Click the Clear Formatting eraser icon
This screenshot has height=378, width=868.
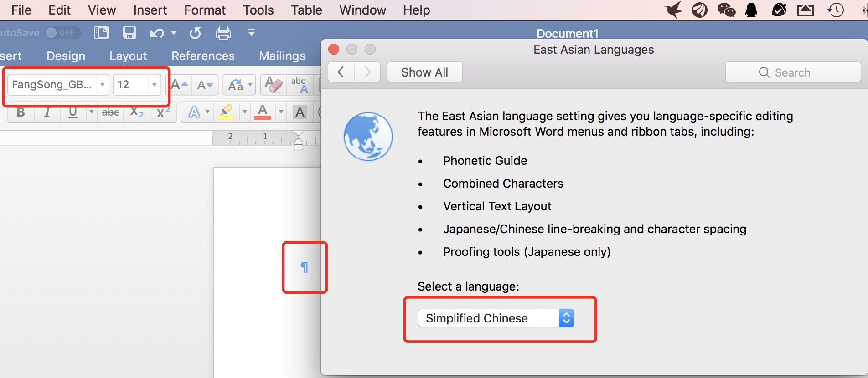[274, 85]
